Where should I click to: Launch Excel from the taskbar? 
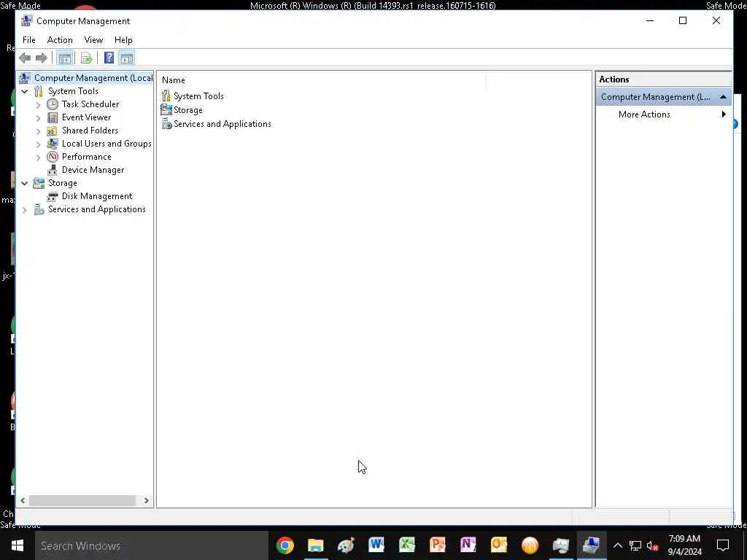pos(407,545)
